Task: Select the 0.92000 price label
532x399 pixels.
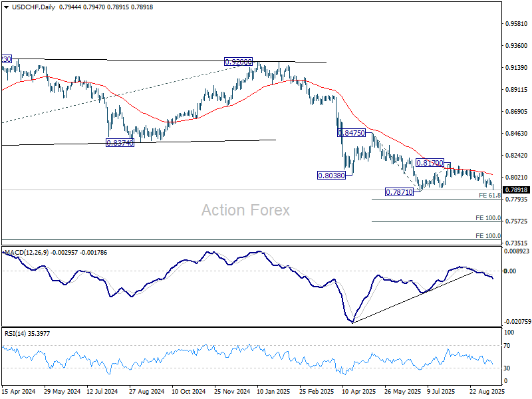Action: pyautogui.click(x=238, y=62)
